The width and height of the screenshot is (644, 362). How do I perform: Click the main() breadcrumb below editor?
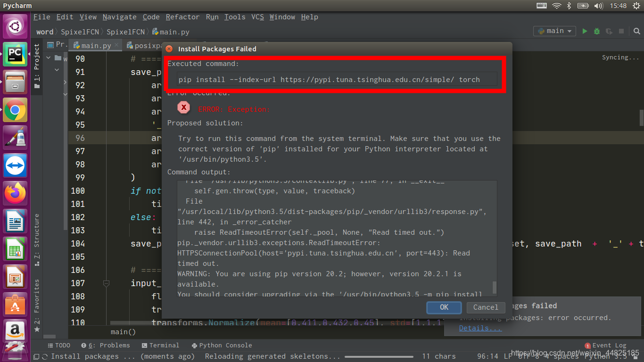(x=123, y=332)
